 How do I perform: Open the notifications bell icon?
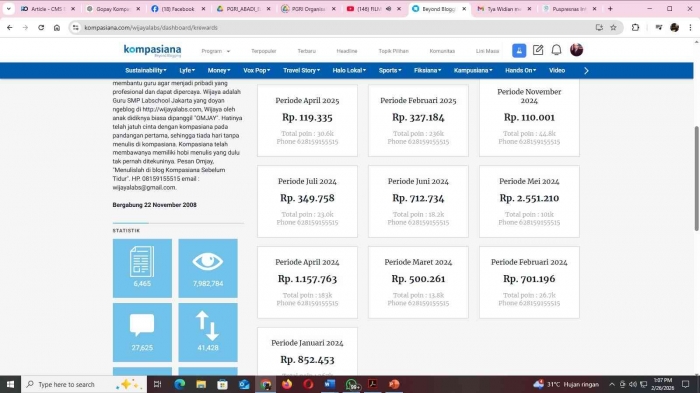(x=556, y=50)
